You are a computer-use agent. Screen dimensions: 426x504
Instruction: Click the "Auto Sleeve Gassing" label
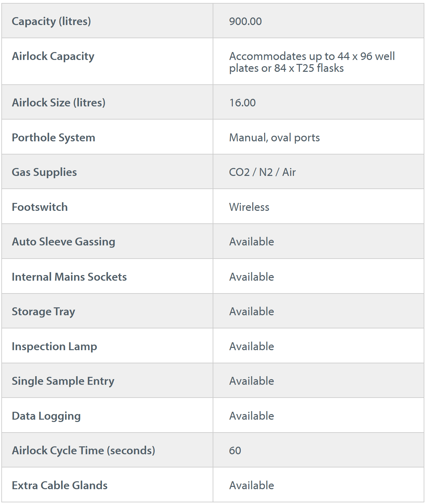click(x=63, y=242)
